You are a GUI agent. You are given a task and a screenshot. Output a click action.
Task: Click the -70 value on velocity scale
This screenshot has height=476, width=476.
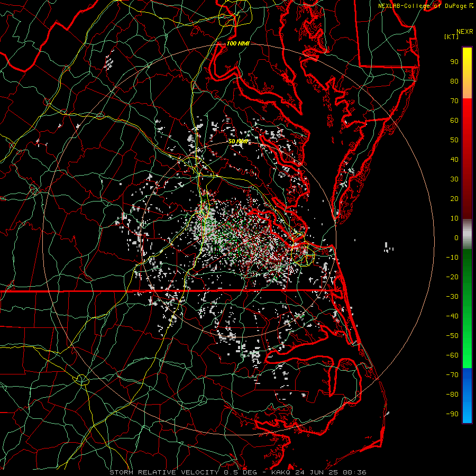(x=452, y=375)
